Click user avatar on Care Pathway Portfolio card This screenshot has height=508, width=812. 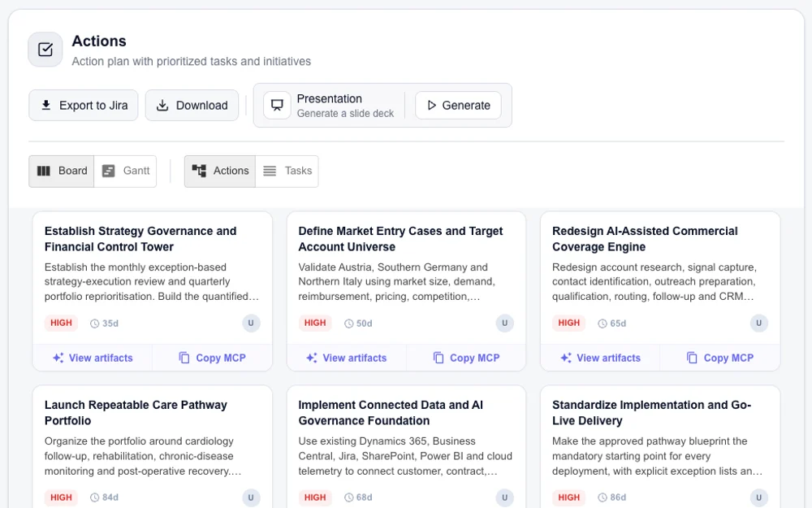tap(251, 497)
